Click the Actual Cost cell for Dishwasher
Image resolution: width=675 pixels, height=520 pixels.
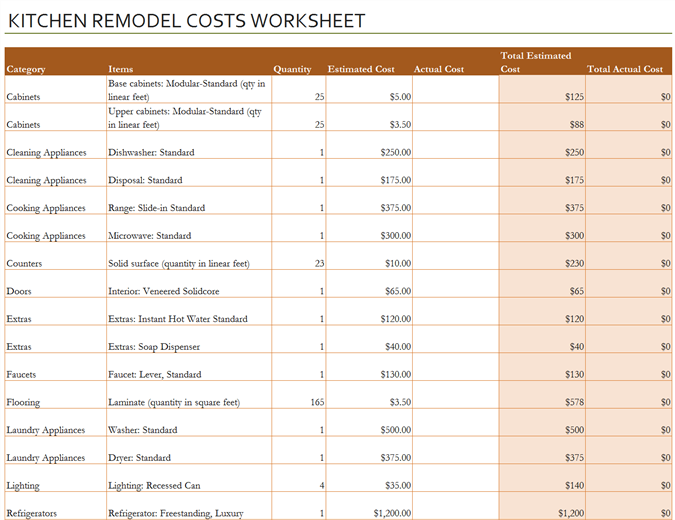click(455, 153)
